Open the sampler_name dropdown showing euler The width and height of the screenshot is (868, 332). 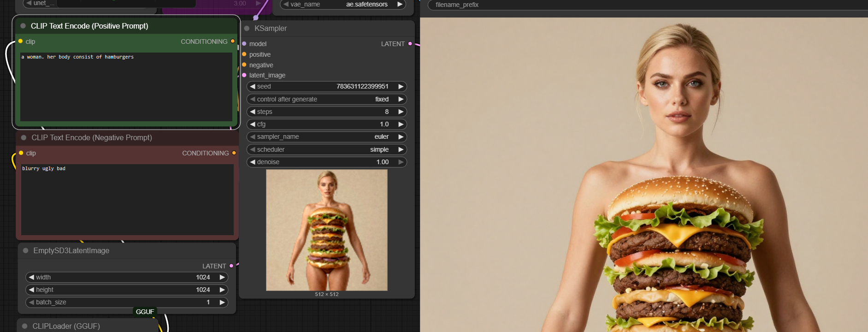click(x=327, y=136)
